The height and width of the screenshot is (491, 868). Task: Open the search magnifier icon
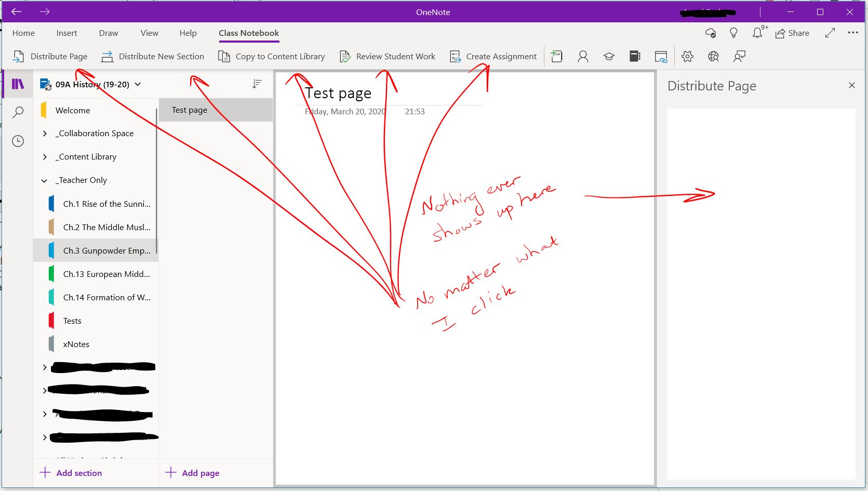pyautogui.click(x=18, y=112)
